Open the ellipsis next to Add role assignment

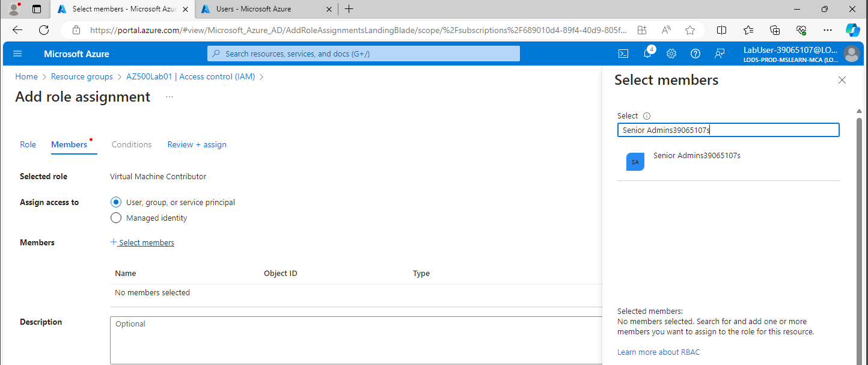(x=170, y=97)
